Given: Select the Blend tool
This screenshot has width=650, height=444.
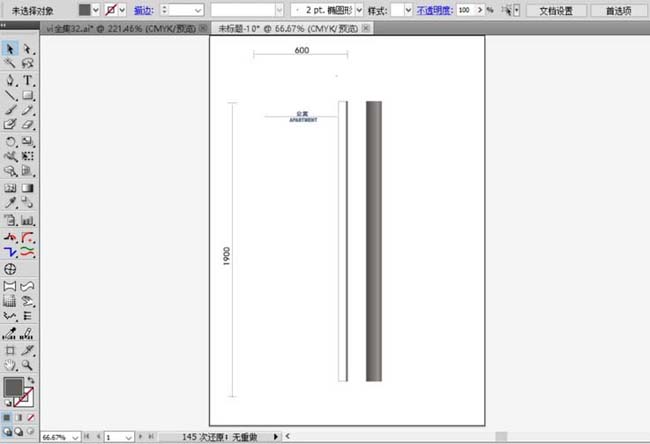Looking at the screenshot, I should 27,202.
